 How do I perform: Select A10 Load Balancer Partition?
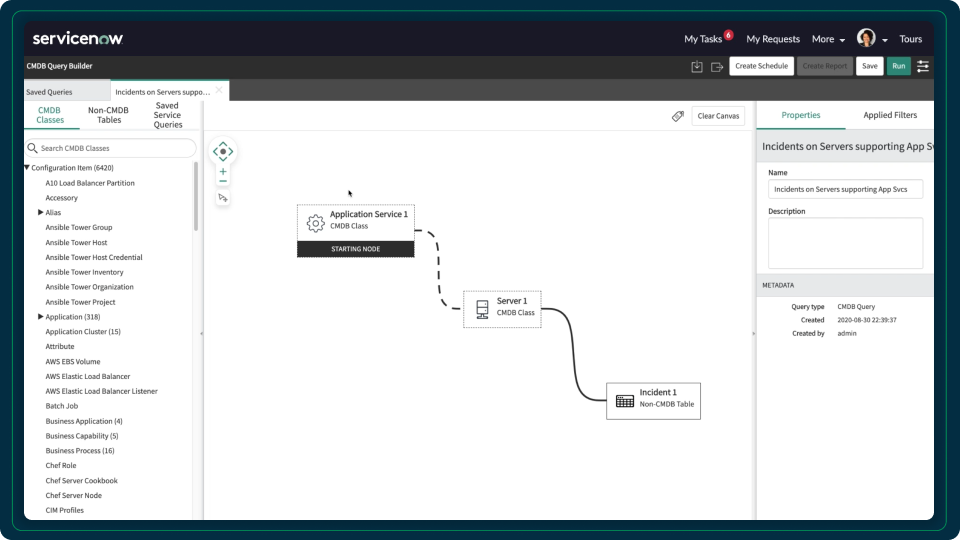coord(90,183)
